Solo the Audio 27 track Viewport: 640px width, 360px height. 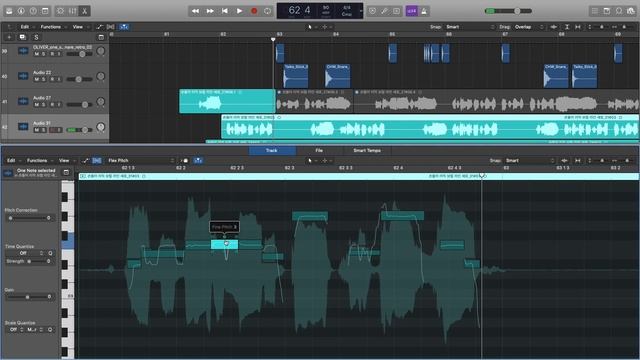pos(44,105)
